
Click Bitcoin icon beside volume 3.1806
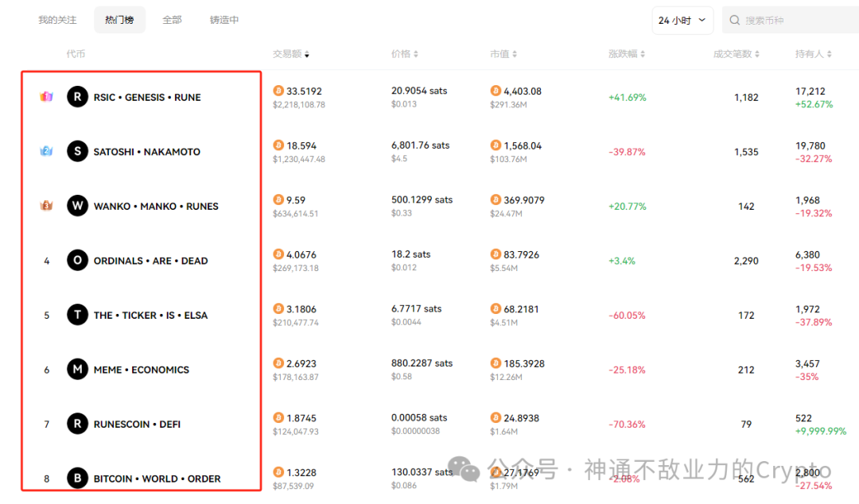pos(278,308)
